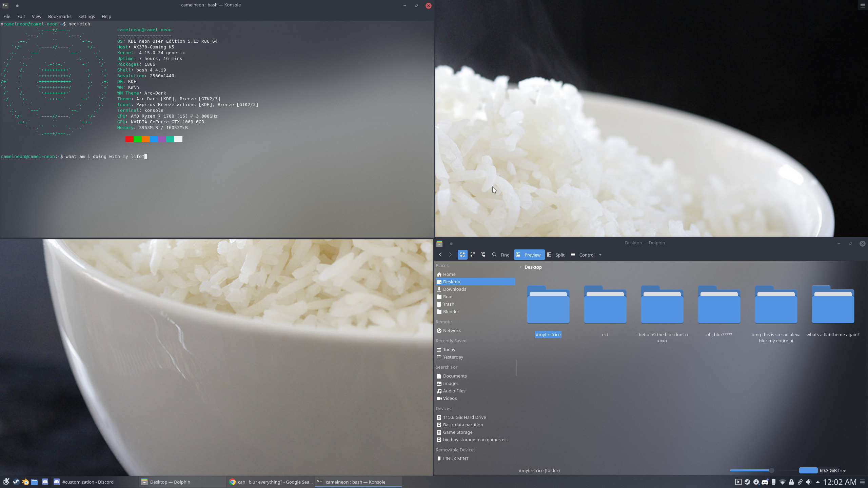The width and height of the screenshot is (868, 488).
Task: Open Blender place in Dolphin sidebar
Action: tap(475, 311)
